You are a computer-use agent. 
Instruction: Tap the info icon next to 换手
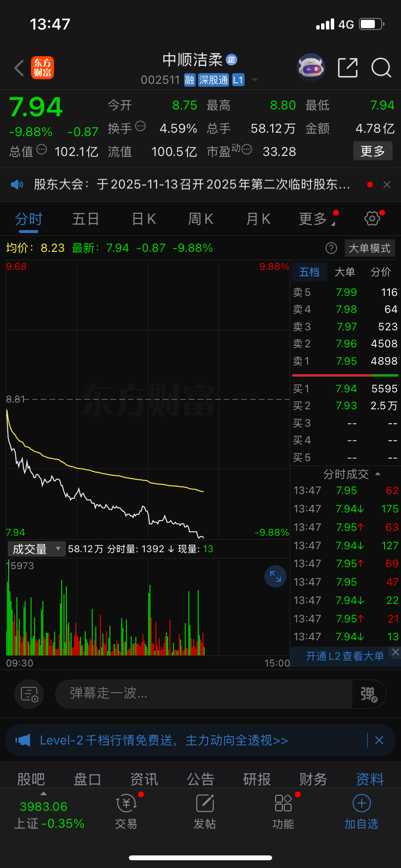tap(140, 126)
